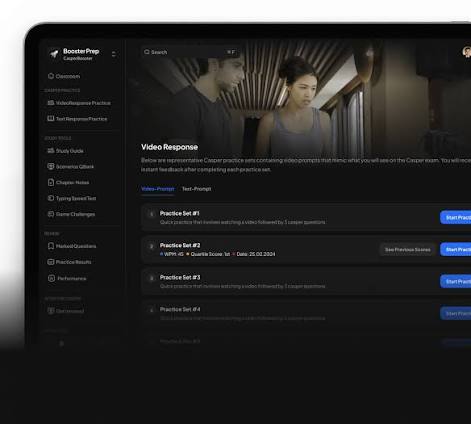Click the Typing Speed Test icon
Image resolution: width=471 pixels, height=424 pixels.
point(51,198)
